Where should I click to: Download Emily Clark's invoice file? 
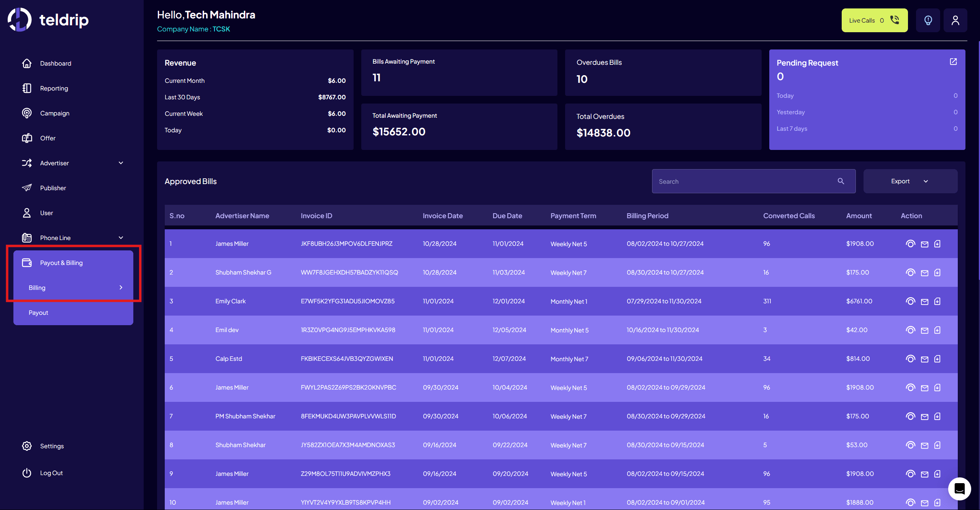click(x=937, y=301)
